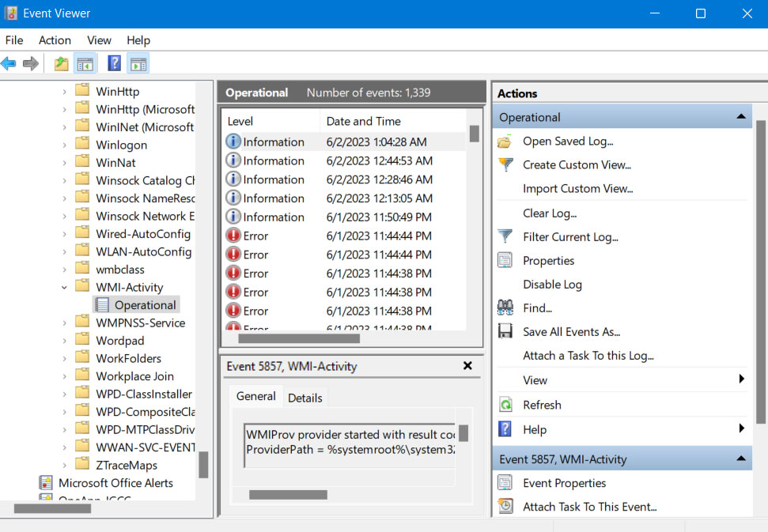Screen dimensions: 768x532
Task: Click the Operational log icon in the tree
Action: (x=102, y=305)
